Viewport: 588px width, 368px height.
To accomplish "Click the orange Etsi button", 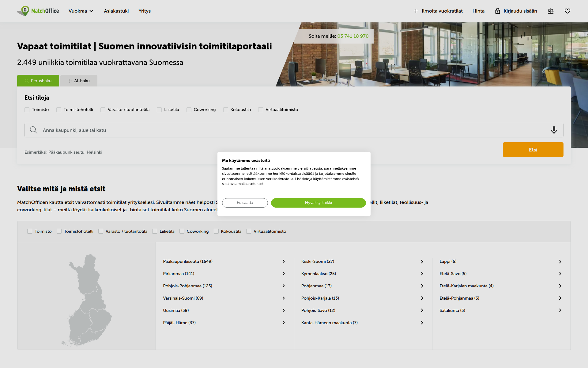I will (x=533, y=150).
